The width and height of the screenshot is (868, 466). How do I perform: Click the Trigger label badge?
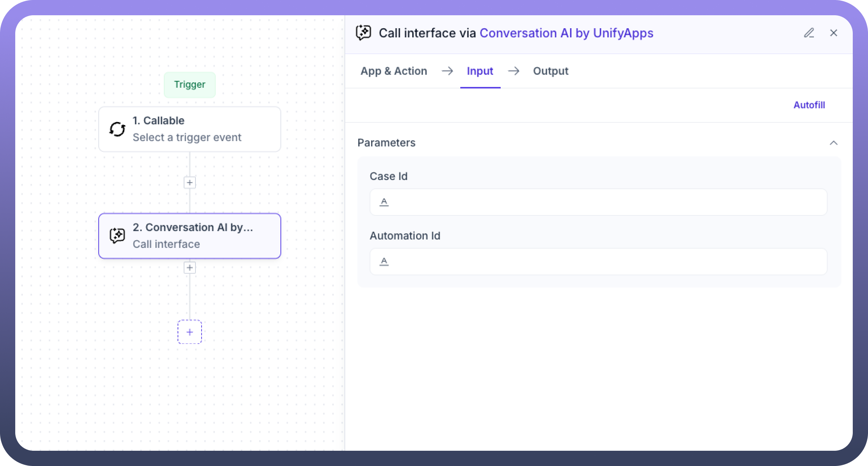pos(190,85)
